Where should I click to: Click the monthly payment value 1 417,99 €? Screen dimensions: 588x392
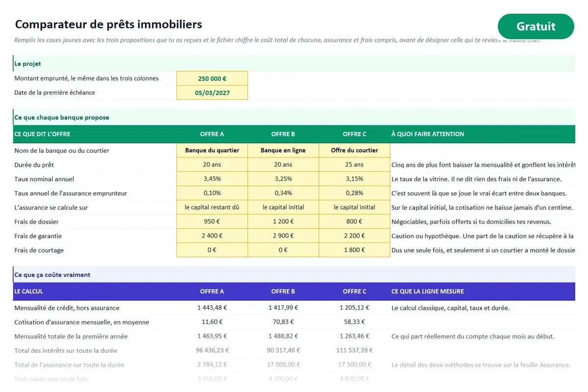(283, 308)
